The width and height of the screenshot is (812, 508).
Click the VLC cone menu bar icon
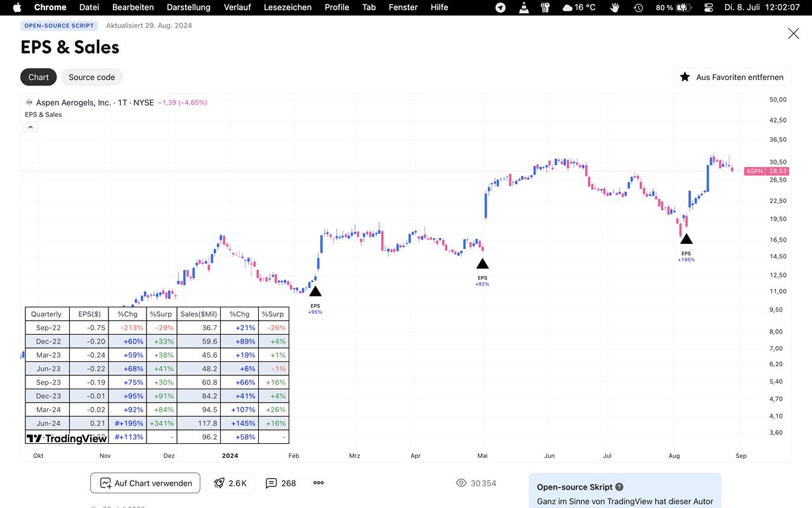[523, 8]
